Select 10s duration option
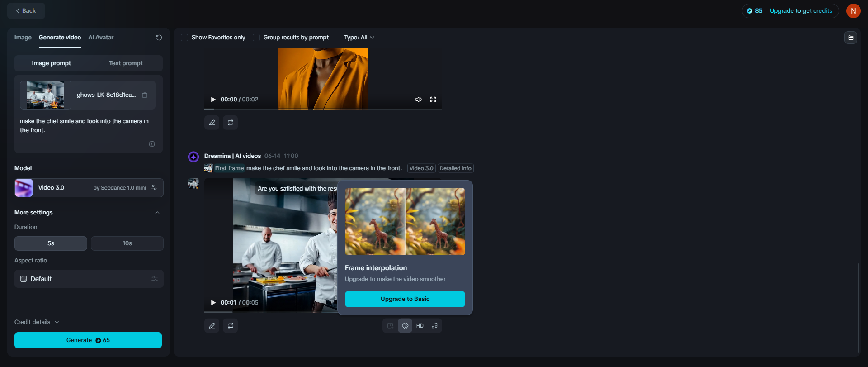The image size is (868, 367). (127, 243)
